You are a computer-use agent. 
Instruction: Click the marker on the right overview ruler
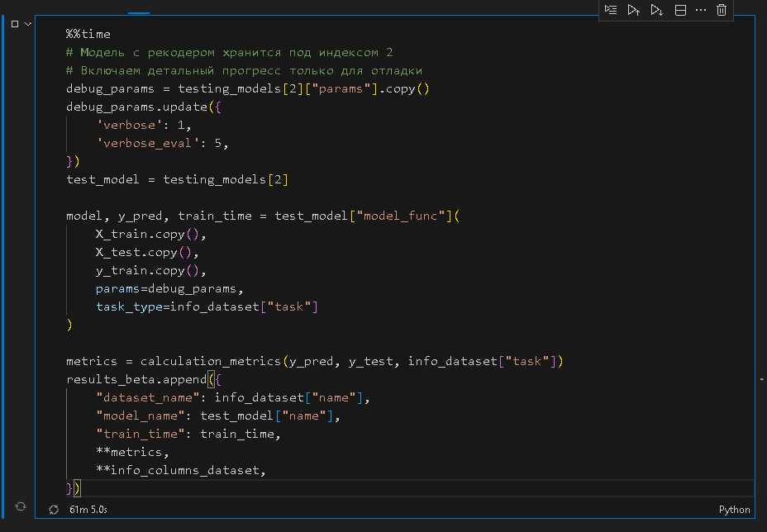point(761,379)
